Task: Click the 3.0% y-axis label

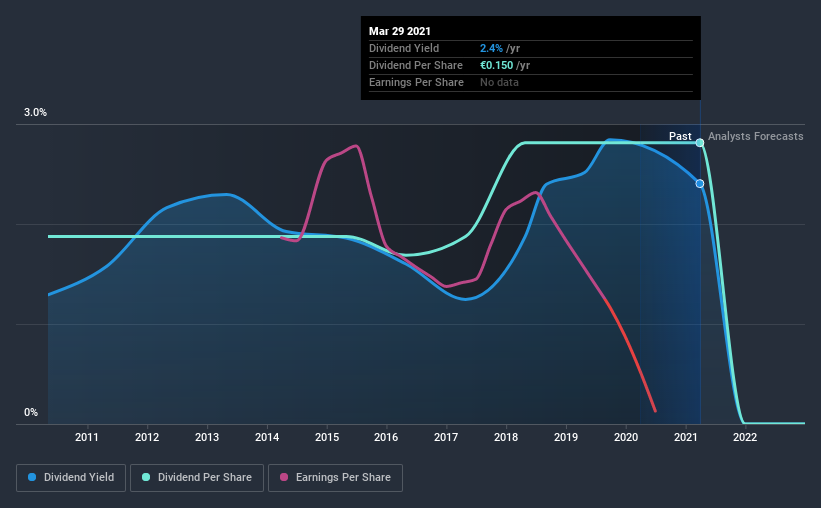Action: (35, 113)
